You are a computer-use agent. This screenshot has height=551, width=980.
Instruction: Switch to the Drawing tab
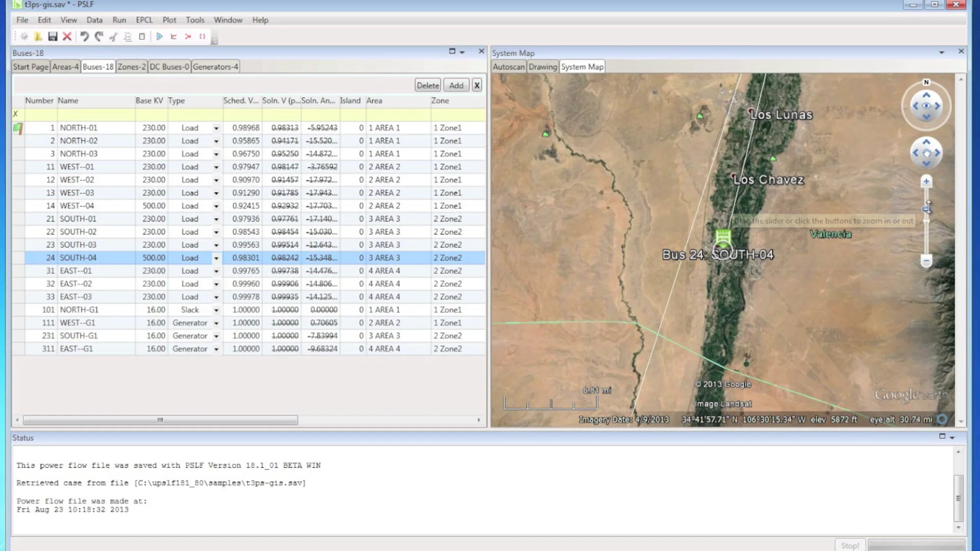pyautogui.click(x=543, y=67)
